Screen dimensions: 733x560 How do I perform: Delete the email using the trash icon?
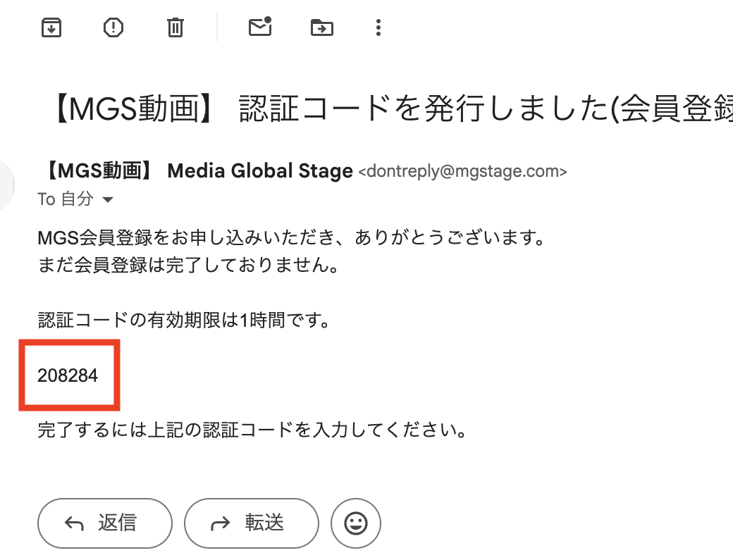(175, 27)
